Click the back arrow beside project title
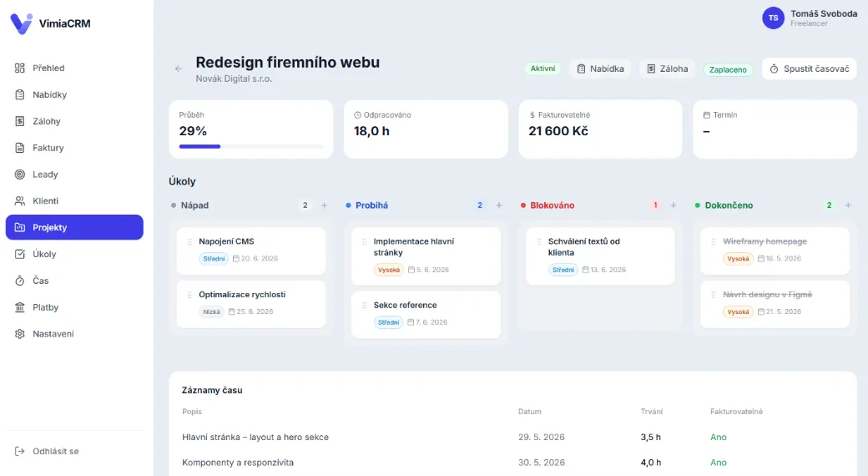The image size is (868, 476). point(179,68)
